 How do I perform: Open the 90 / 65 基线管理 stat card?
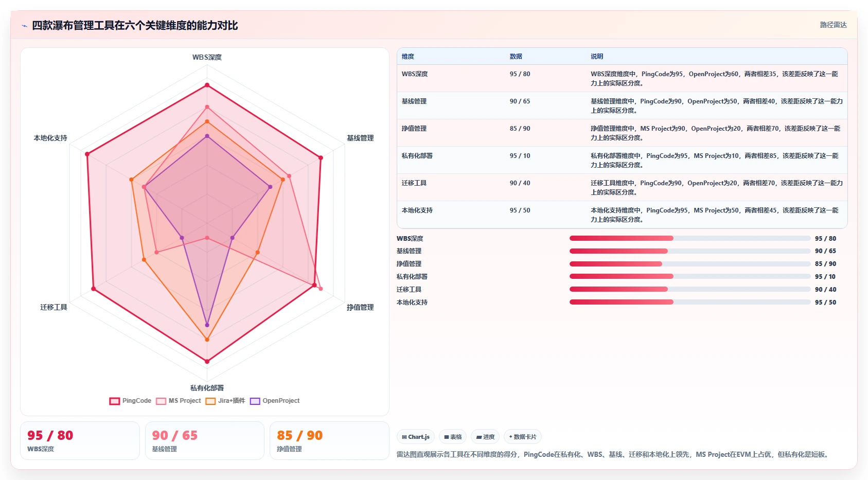coord(205,441)
